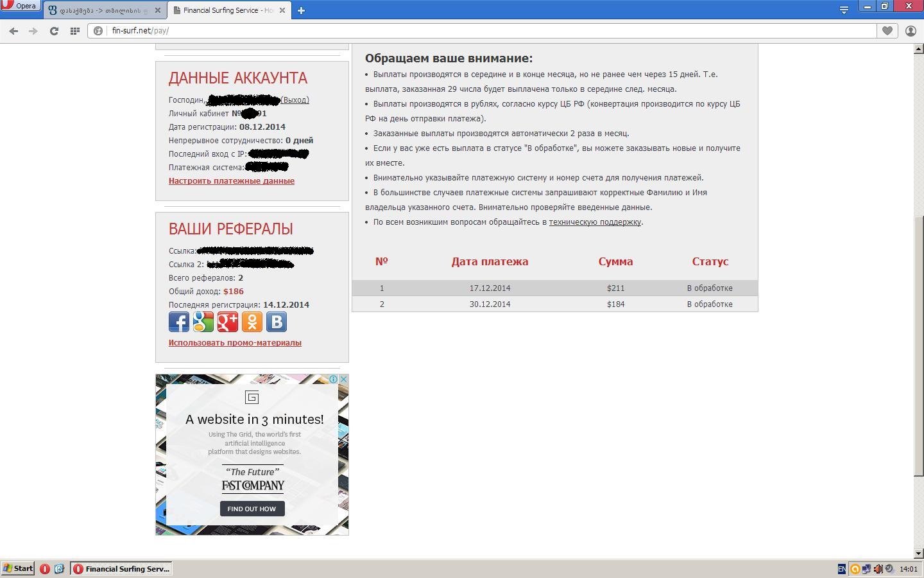Click the grey speaker tray icon
Screen dimensions: 924x578
[889, 569]
